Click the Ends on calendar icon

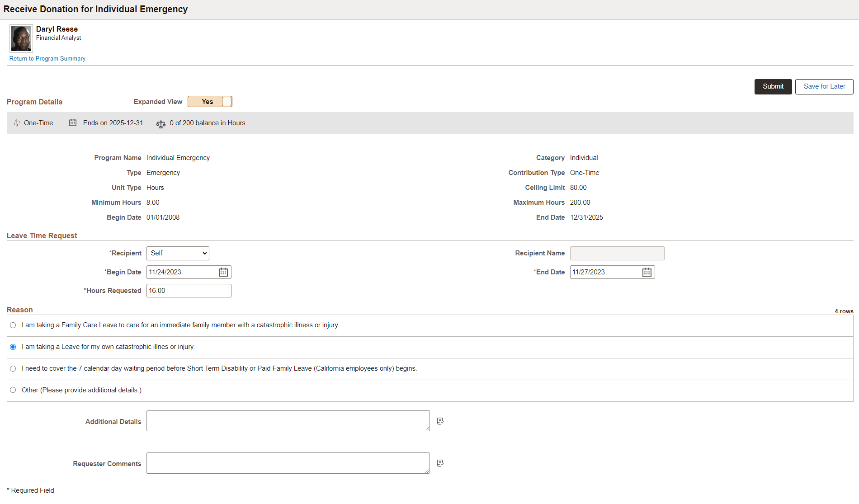click(73, 122)
